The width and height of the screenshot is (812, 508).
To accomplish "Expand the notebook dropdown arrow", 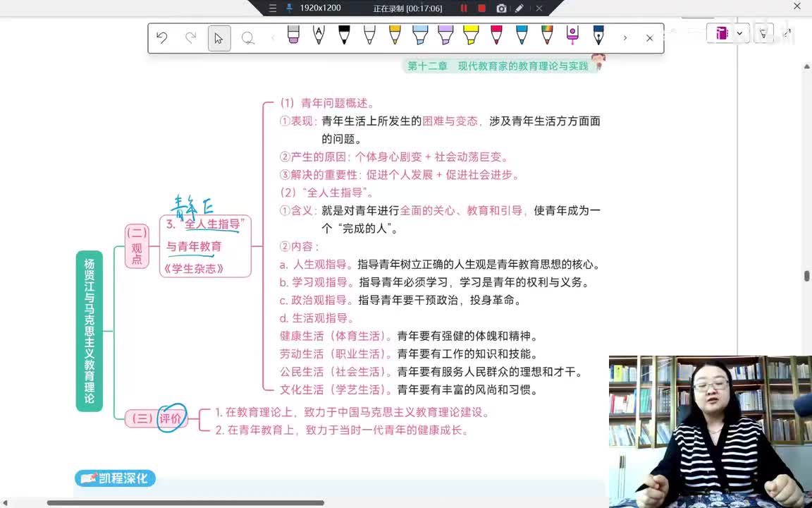I will 739,34.
